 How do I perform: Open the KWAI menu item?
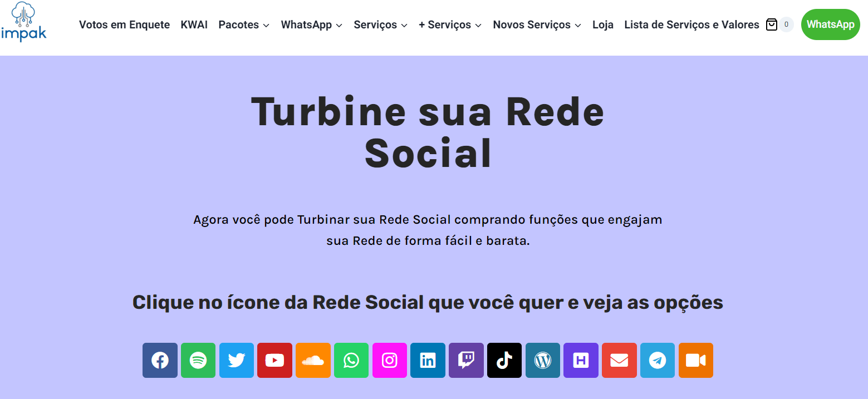click(194, 24)
